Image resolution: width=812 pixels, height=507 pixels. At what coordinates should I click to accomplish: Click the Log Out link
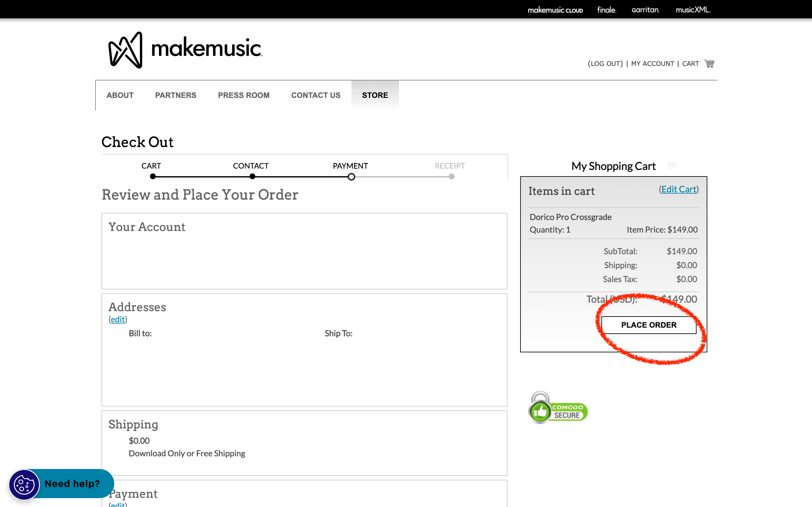[x=605, y=64]
